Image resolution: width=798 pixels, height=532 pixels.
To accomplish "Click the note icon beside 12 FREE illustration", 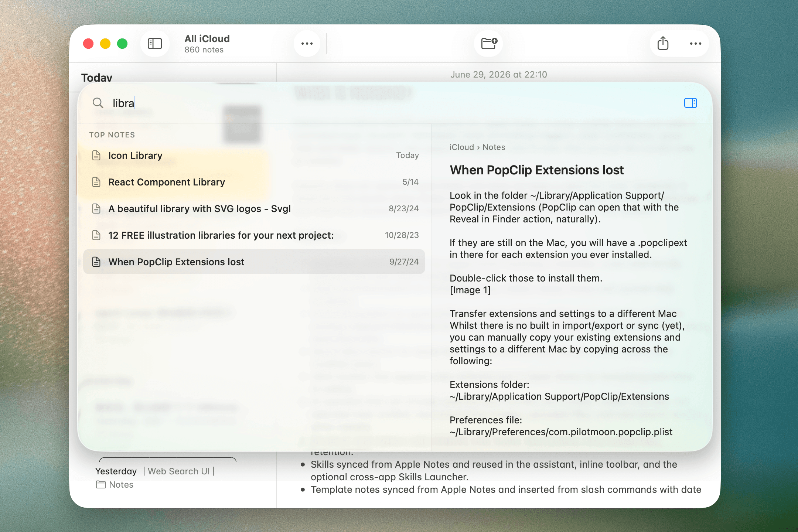I will coord(96,235).
